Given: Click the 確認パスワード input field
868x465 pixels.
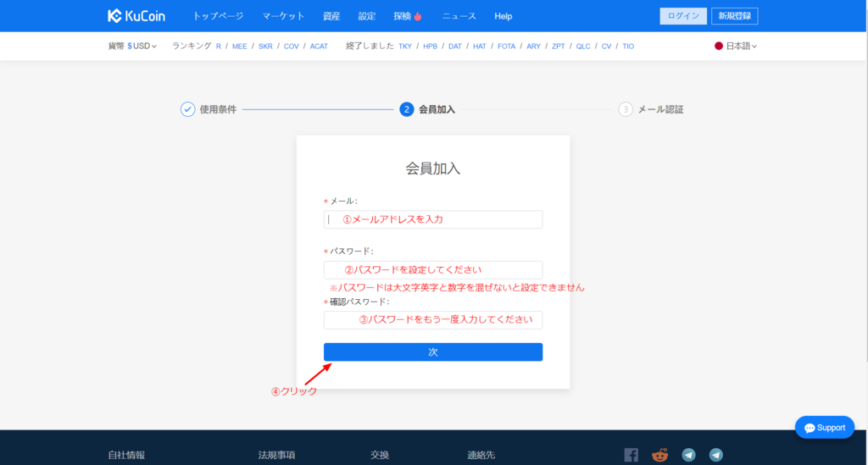Looking at the screenshot, I should coord(433,320).
